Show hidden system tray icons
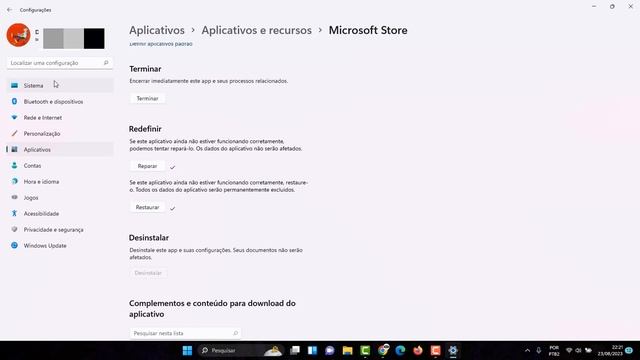Image resolution: width=640 pixels, height=360 pixels. pos(527,351)
